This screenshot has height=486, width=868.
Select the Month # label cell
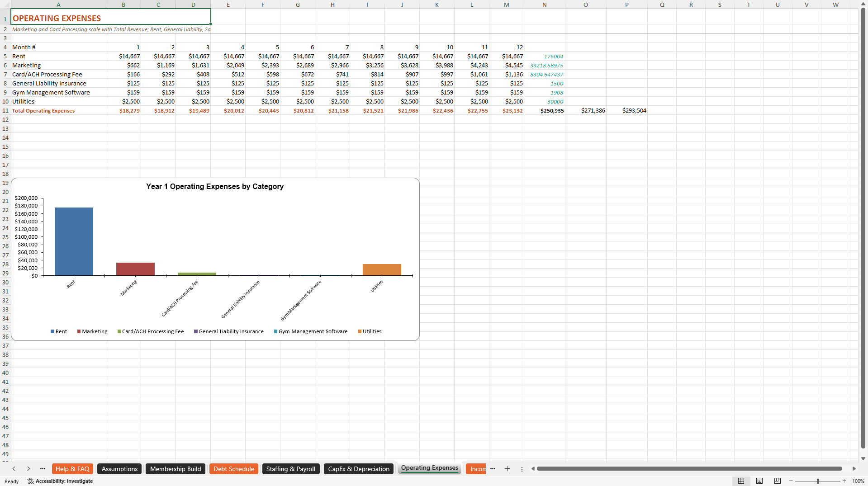58,47
